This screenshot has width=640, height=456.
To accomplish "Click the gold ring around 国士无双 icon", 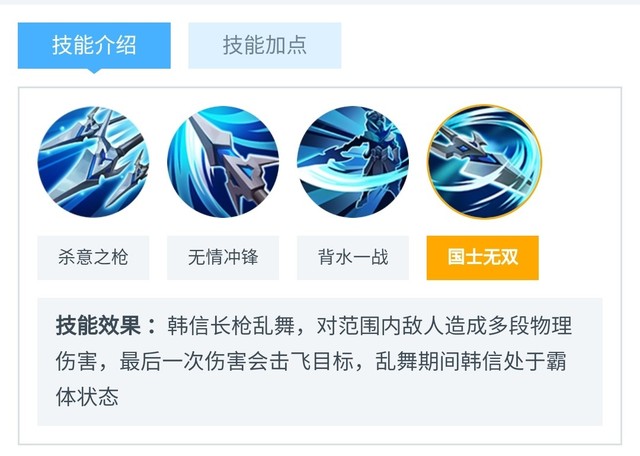I will pyautogui.click(x=484, y=106).
